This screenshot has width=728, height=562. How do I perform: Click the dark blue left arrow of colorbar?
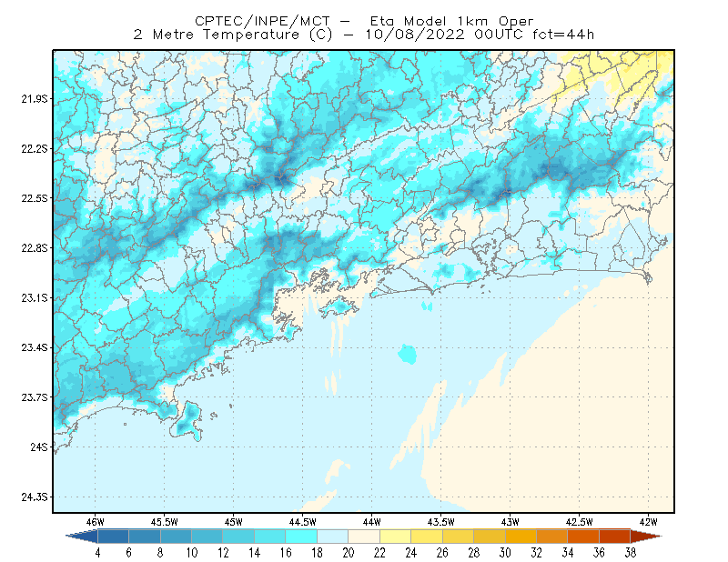click(84, 537)
